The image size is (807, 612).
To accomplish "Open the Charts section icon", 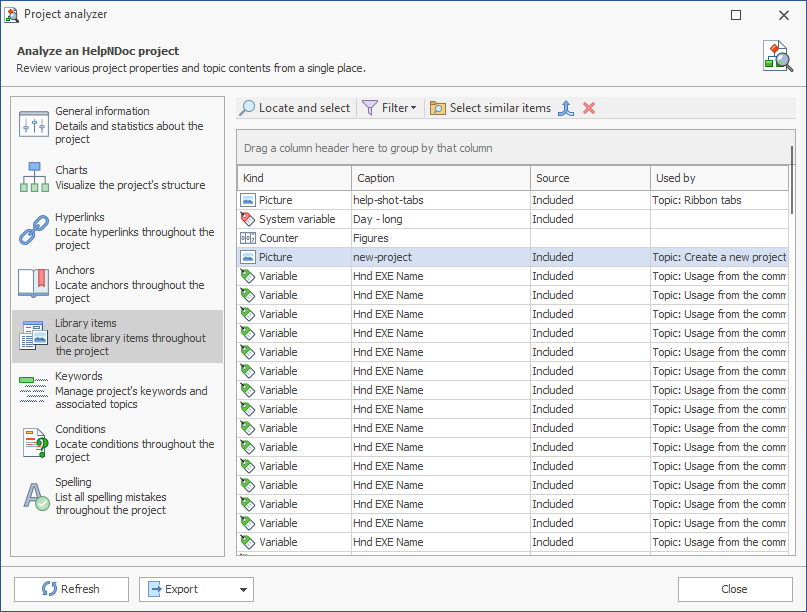I will [34, 178].
